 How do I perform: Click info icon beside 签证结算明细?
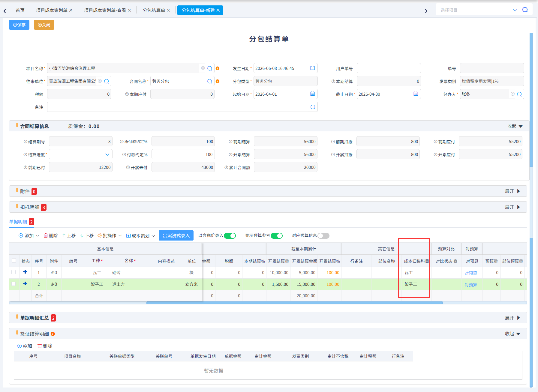(x=53, y=334)
